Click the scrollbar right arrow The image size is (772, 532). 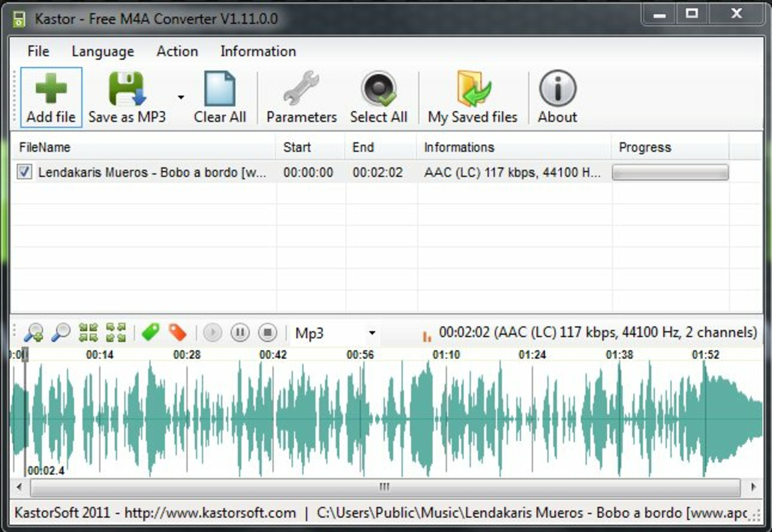pos(753,487)
